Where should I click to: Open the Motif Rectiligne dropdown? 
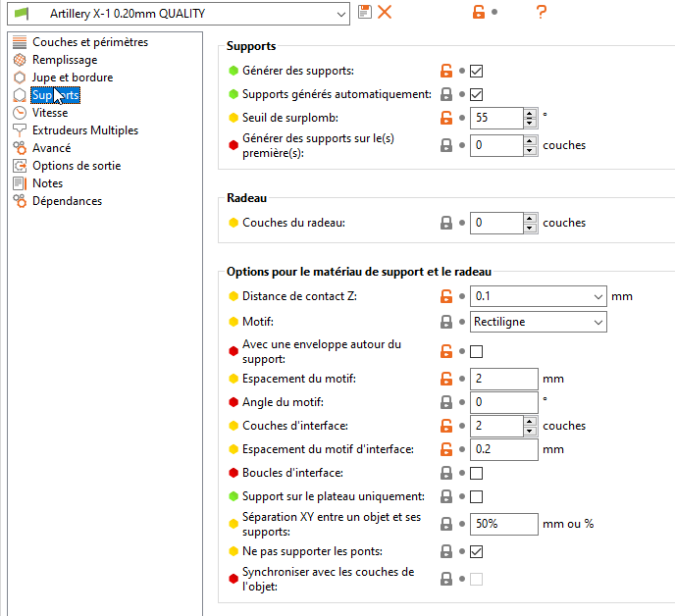597,322
